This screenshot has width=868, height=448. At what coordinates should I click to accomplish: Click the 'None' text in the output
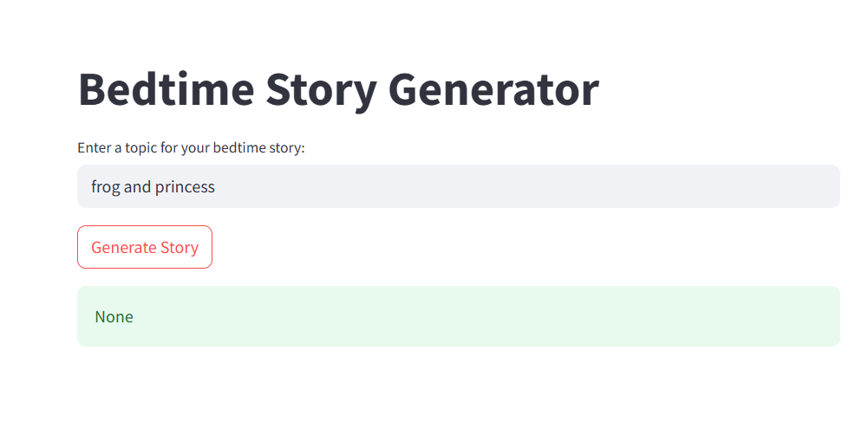(114, 317)
